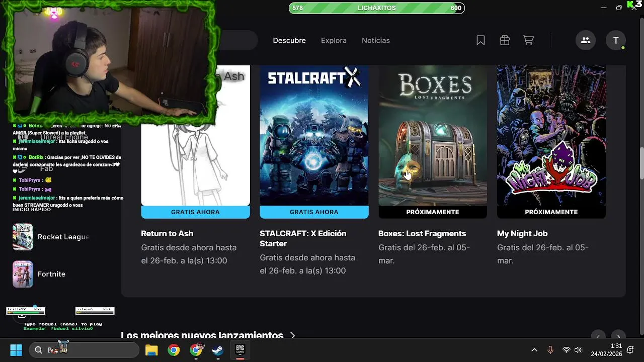Switch to the Explora tab

[334, 40]
